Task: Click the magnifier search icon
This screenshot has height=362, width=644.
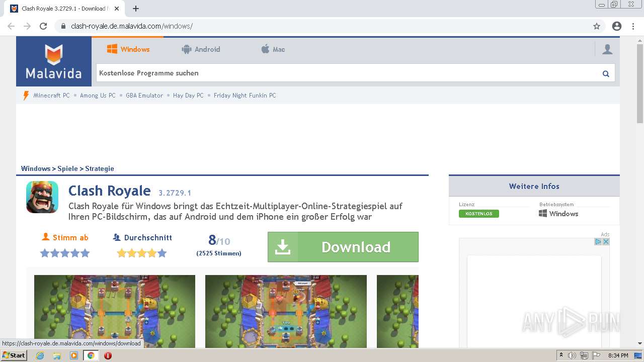Action: coord(606,74)
